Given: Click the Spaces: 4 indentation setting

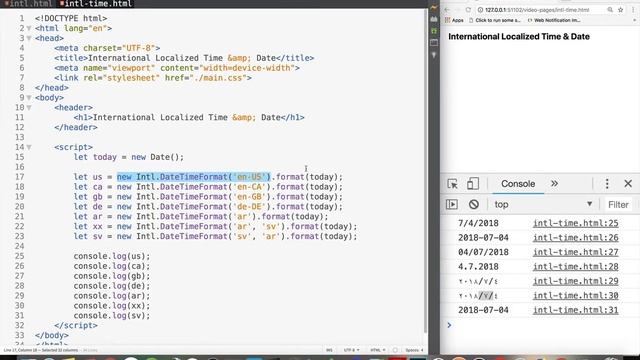Looking at the screenshot, I should coord(414,350).
